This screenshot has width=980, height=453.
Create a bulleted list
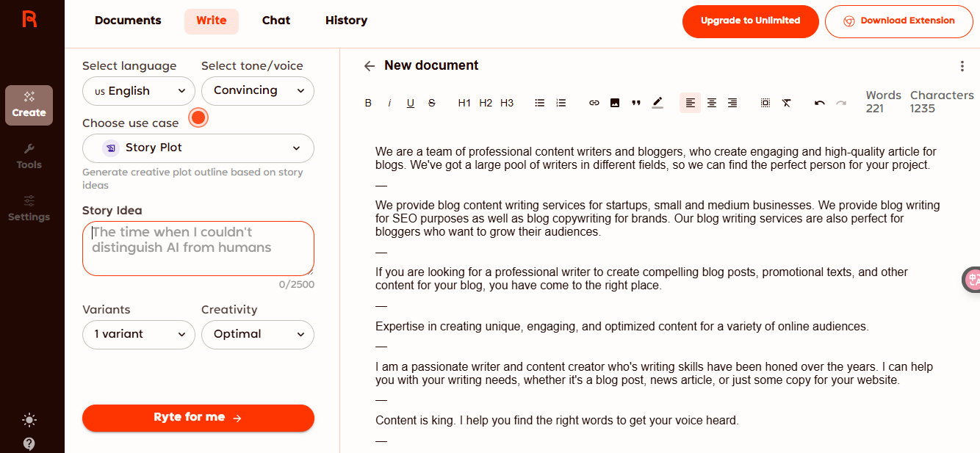click(x=540, y=103)
